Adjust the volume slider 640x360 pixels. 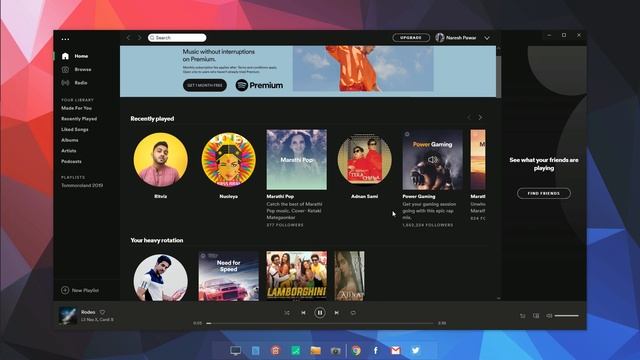[567, 316]
